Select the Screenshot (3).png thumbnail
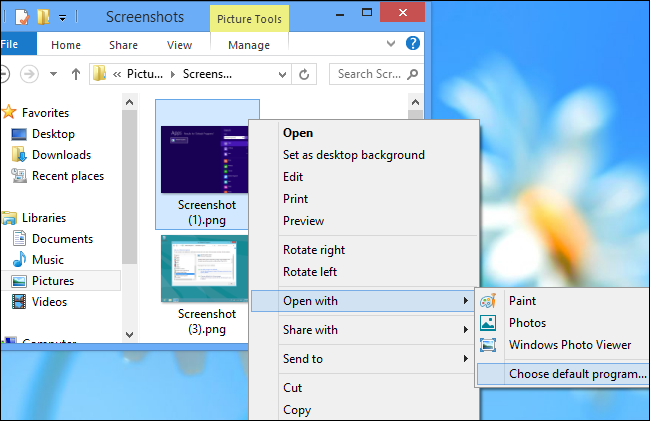The width and height of the screenshot is (650, 421). [x=204, y=269]
